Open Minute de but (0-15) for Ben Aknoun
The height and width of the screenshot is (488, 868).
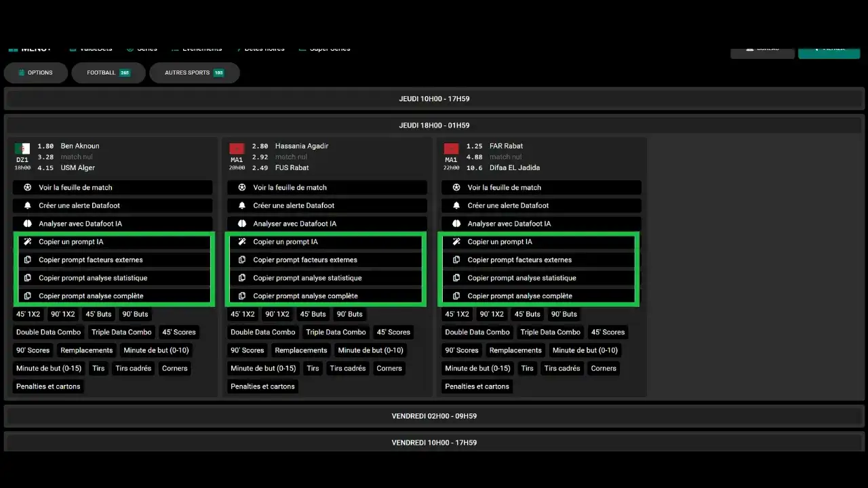pyautogui.click(x=49, y=369)
